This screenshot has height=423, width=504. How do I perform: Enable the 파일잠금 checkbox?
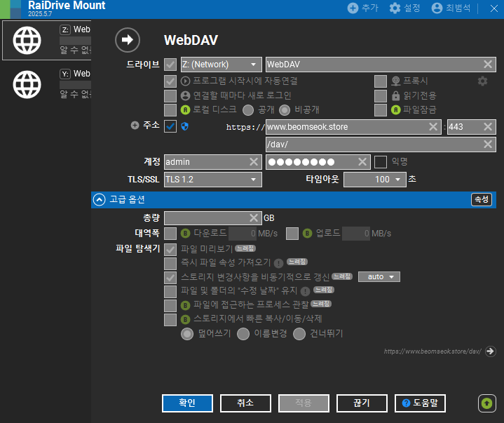(381, 109)
